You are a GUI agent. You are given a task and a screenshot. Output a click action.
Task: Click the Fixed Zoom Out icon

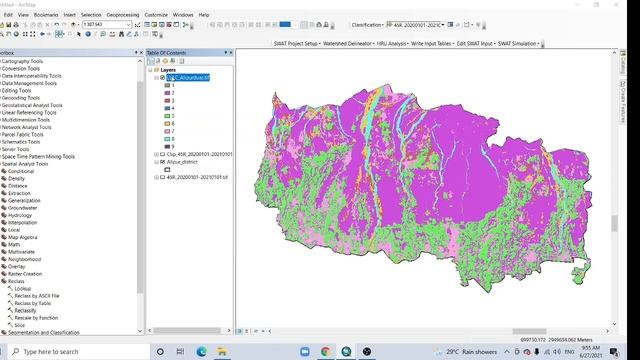coord(33,34)
